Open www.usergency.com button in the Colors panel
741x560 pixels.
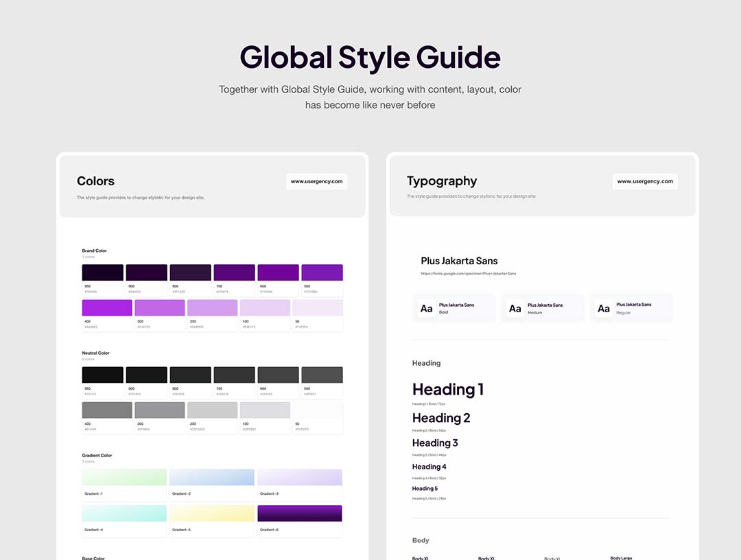click(316, 181)
